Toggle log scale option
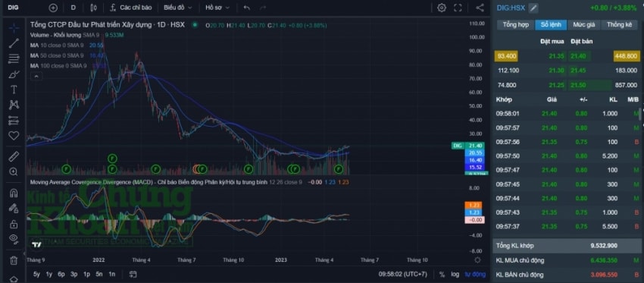The height and width of the screenshot is (283, 644). 455,275
